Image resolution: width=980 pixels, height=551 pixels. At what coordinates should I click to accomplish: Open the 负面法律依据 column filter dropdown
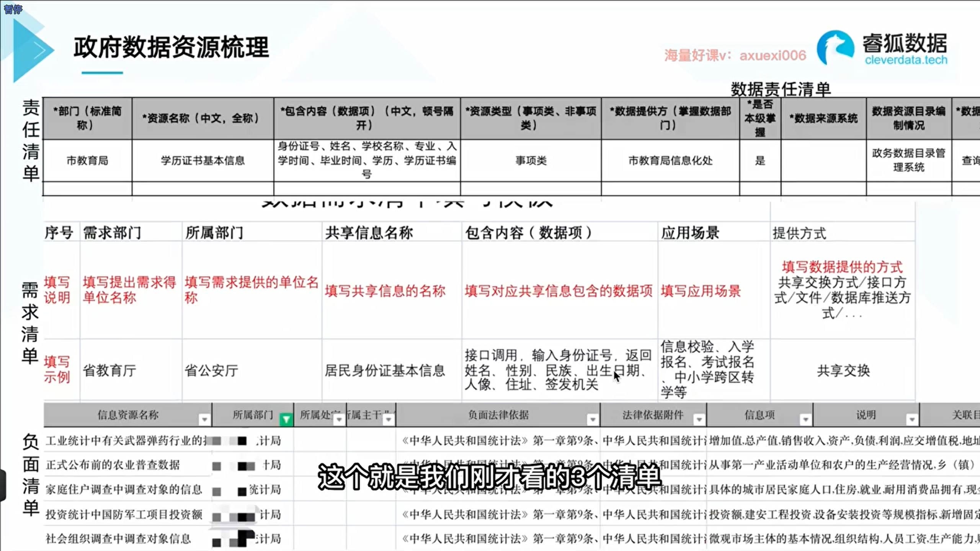[593, 420]
